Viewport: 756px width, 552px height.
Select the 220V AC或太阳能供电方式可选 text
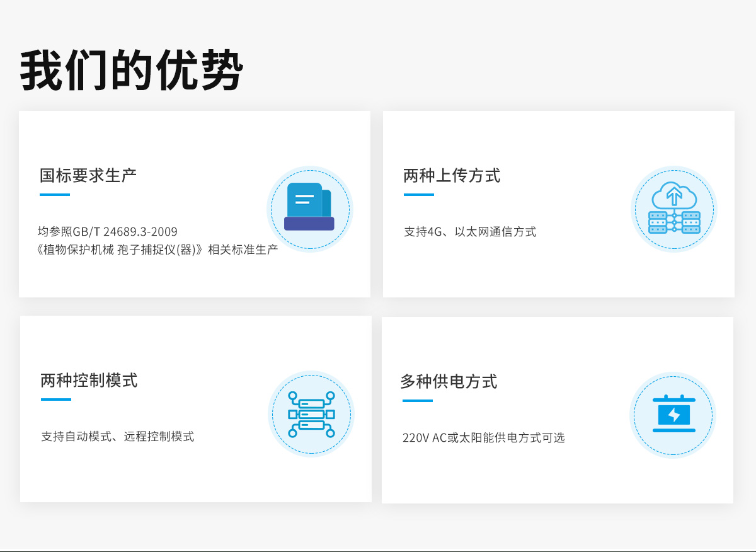coord(484,437)
